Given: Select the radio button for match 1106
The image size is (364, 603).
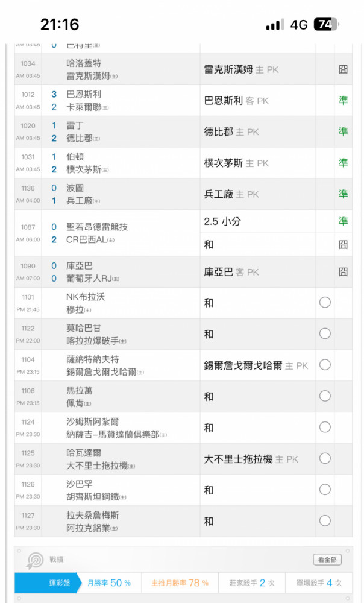Looking at the screenshot, I should point(325,396).
